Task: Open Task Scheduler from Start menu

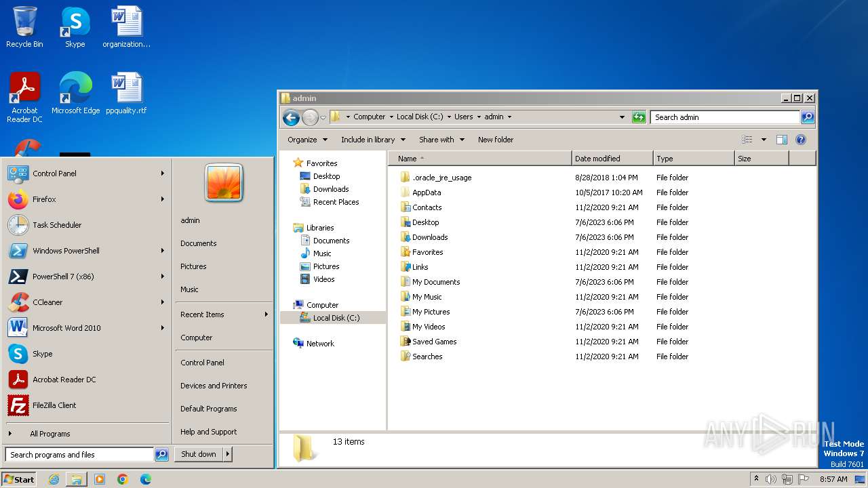Action: point(87,225)
